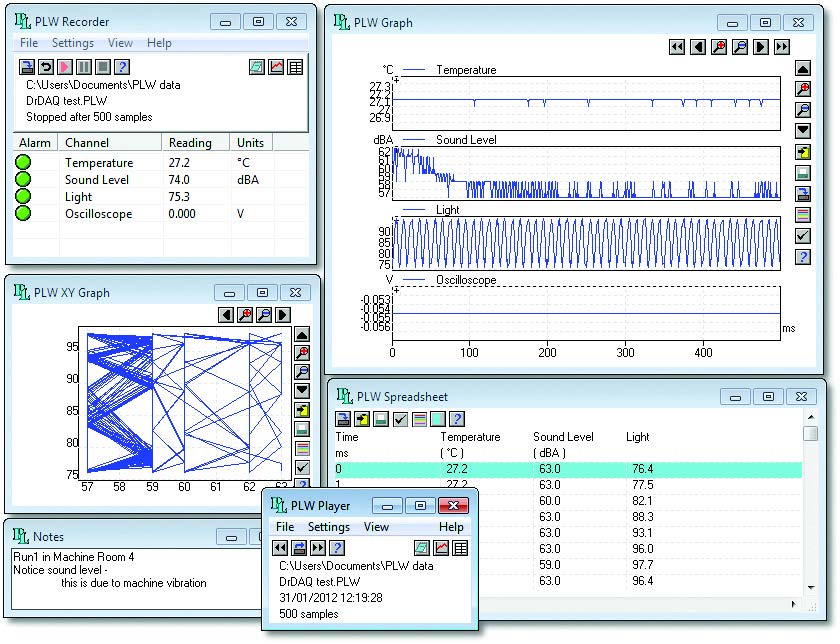Skip to end with double-right arrow in PLW Graph
Viewport: 840px width, 644px height.
(782, 47)
